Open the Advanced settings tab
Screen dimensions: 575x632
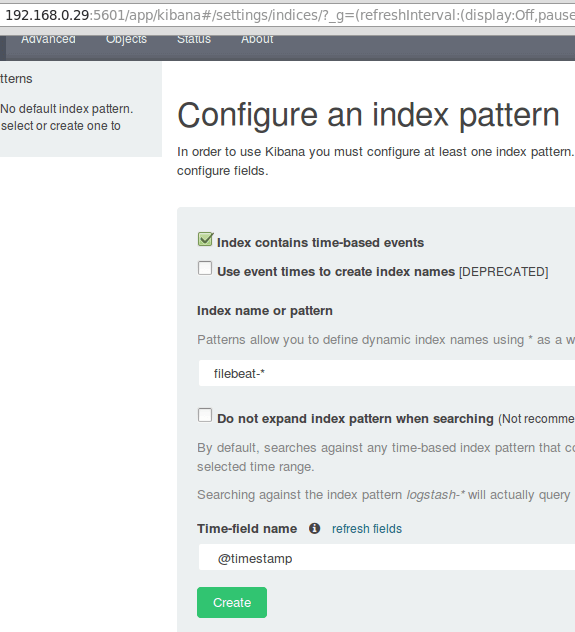pos(48,40)
